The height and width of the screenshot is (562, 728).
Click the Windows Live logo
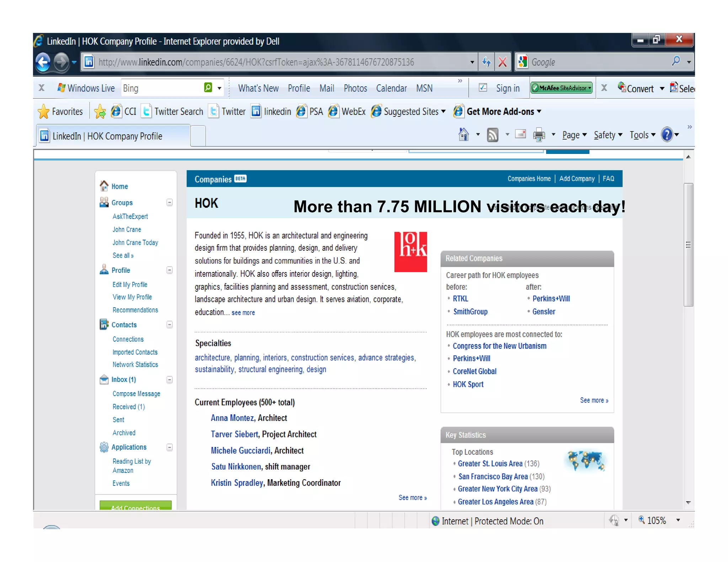point(61,88)
